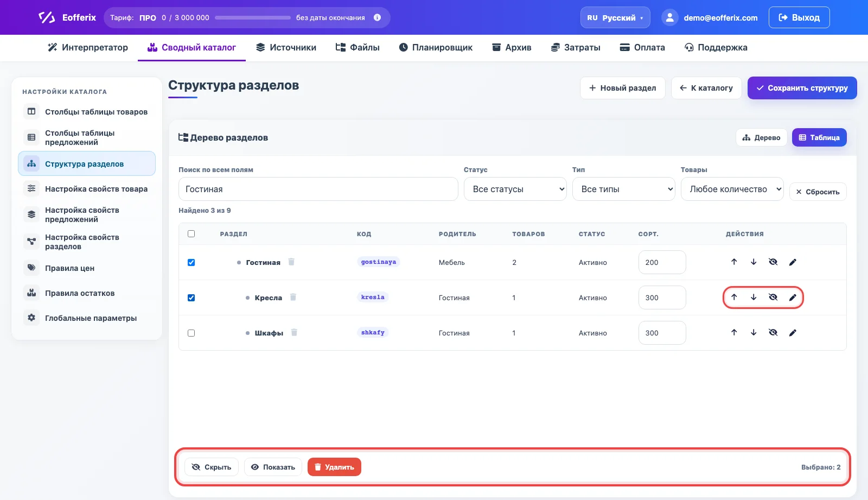Uncheck the Кресла row checkbox
This screenshot has width=868, height=500.
[191, 298]
